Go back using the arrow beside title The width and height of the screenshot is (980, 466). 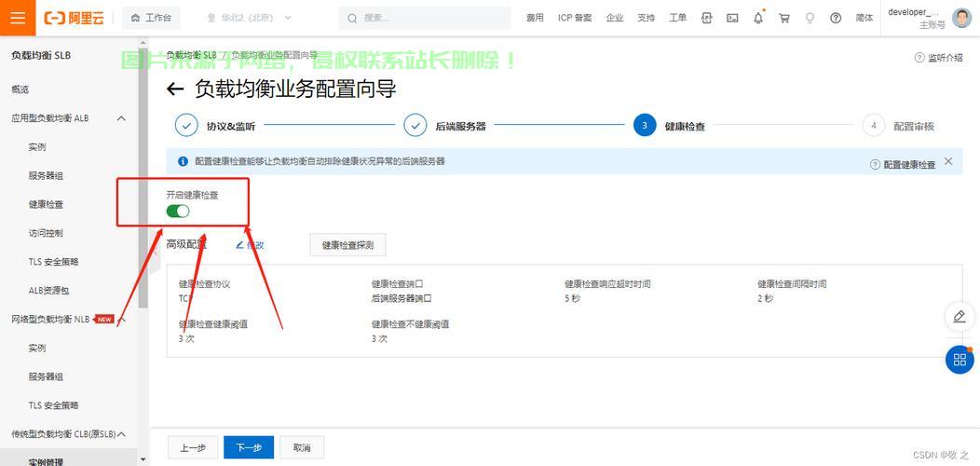175,89
